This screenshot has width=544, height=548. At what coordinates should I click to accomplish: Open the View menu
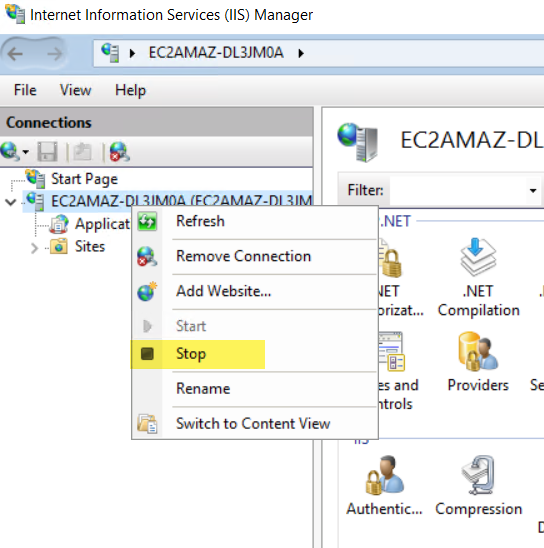[75, 90]
